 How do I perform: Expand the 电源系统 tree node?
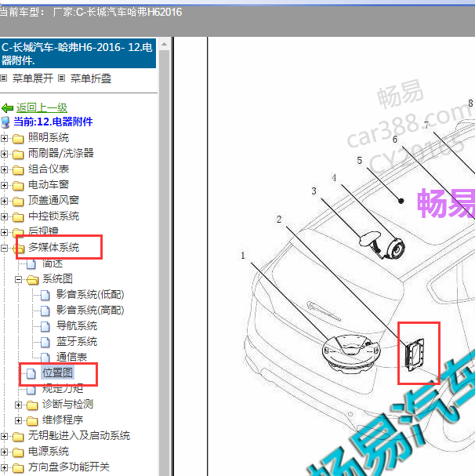click(4, 452)
